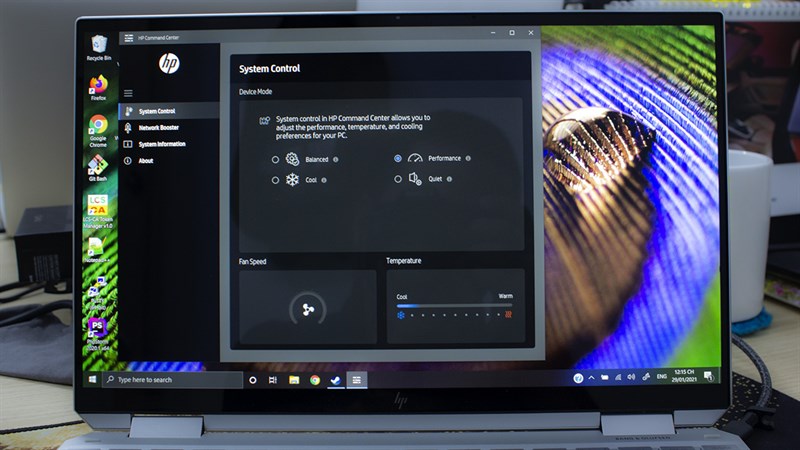Open Cortana from the taskbar
The width and height of the screenshot is (800, 450).
click(x=253, y=380)
